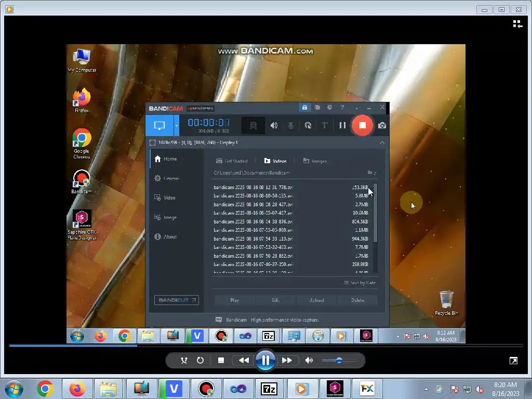The image size is (532, 399).
Task: Open Bandicam's Image settings section
Action: pos(166,217)
